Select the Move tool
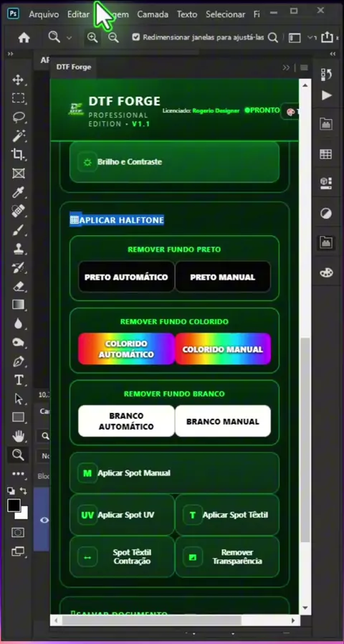The height and width of the screenshot is (644, 344). pyautogui.click(x=18, y=80)
